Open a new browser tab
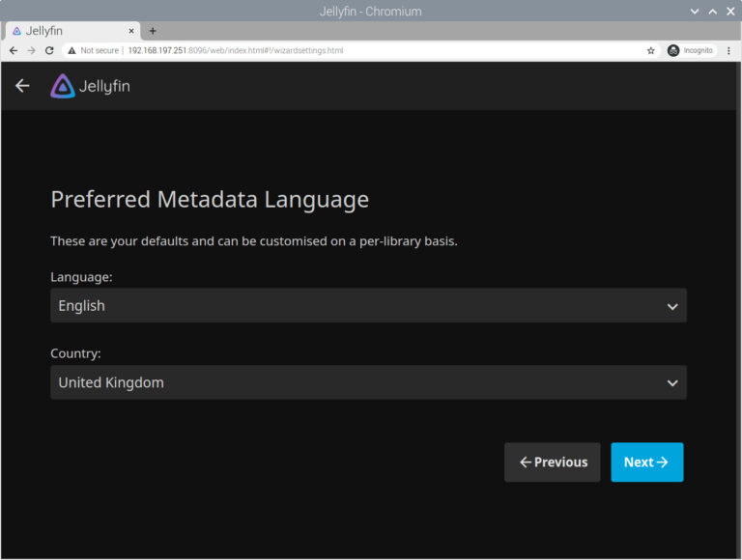The width and height of the screenshot is (742, 560). (153, 31)
